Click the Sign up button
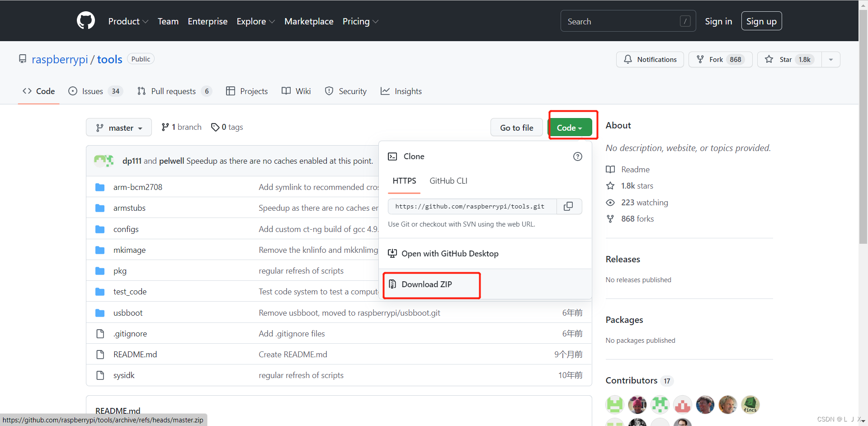The image size is (868, 426). 761,21
